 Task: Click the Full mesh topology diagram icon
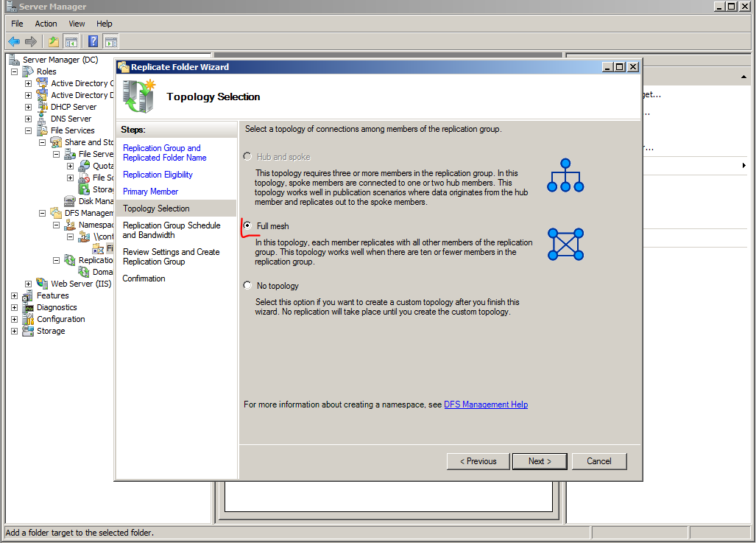tap(565, 244)
